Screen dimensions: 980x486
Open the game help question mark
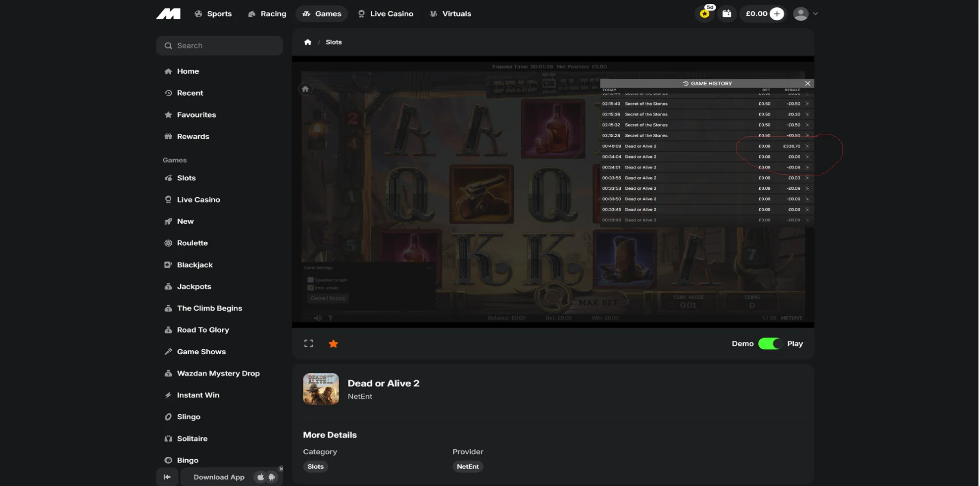click(330, 318)
